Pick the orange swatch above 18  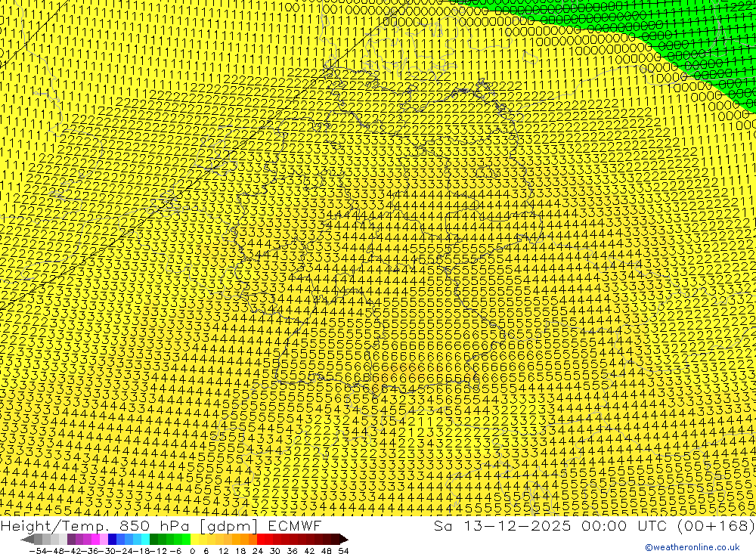pyautogui.click(x=244, y=539)
